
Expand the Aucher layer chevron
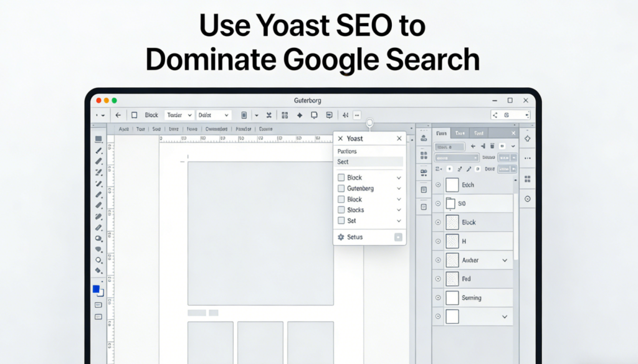505,260
